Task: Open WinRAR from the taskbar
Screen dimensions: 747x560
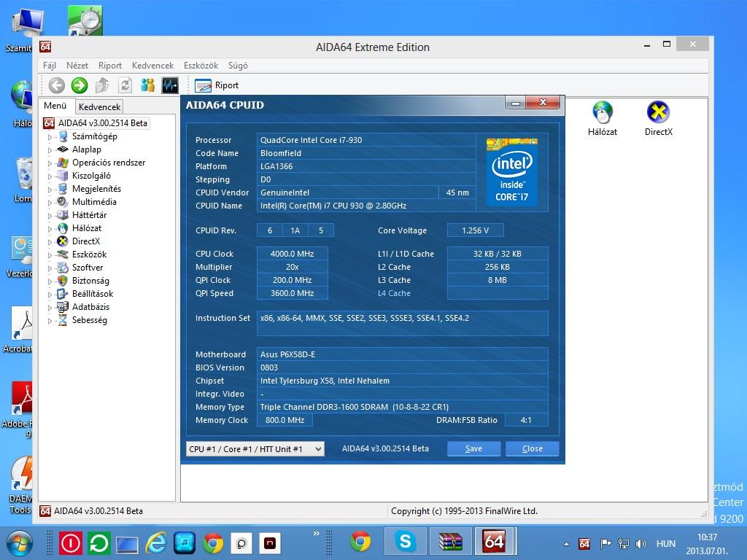Action: pyautogui.click(x=450, y=542)
